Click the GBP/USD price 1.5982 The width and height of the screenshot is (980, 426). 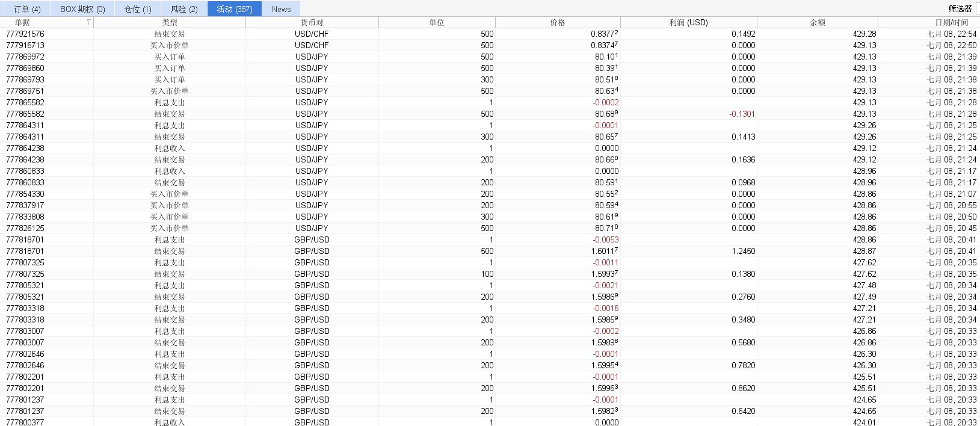click(605, 412)
